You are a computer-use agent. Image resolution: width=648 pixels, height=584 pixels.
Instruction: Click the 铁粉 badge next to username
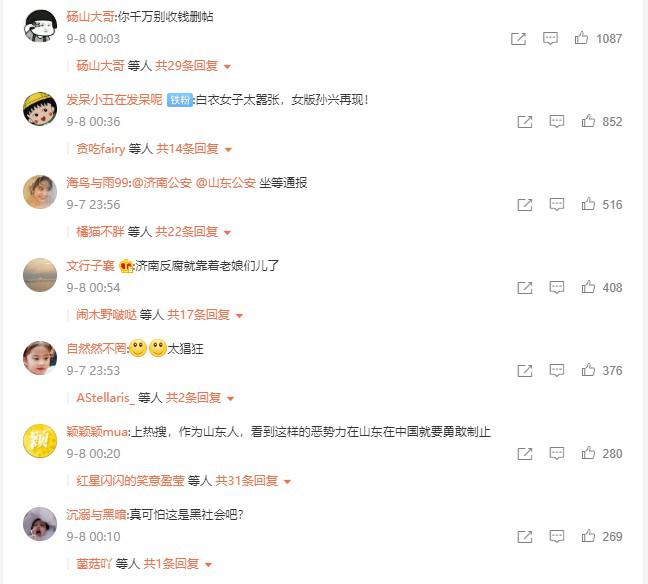coord(180,100)
